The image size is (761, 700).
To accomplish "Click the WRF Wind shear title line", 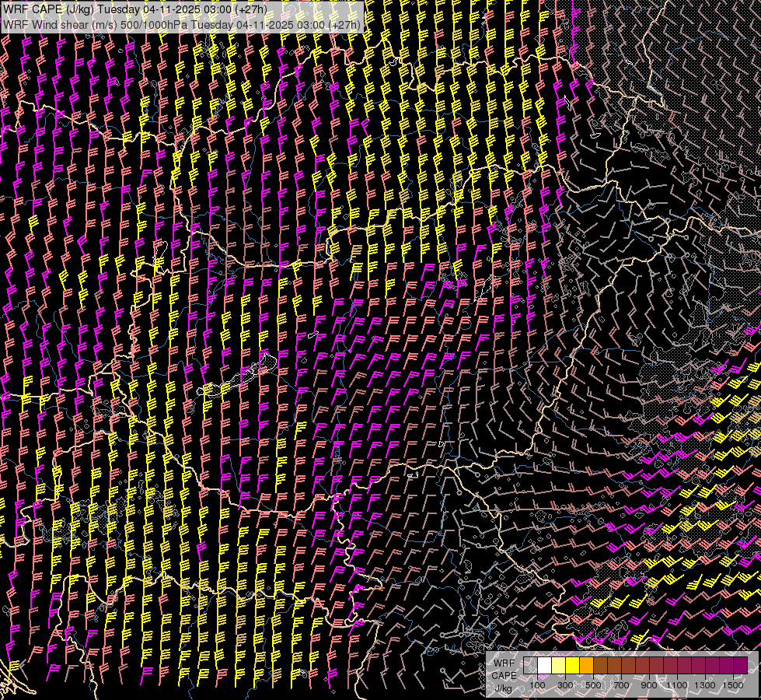I will (x=181, y=24).
